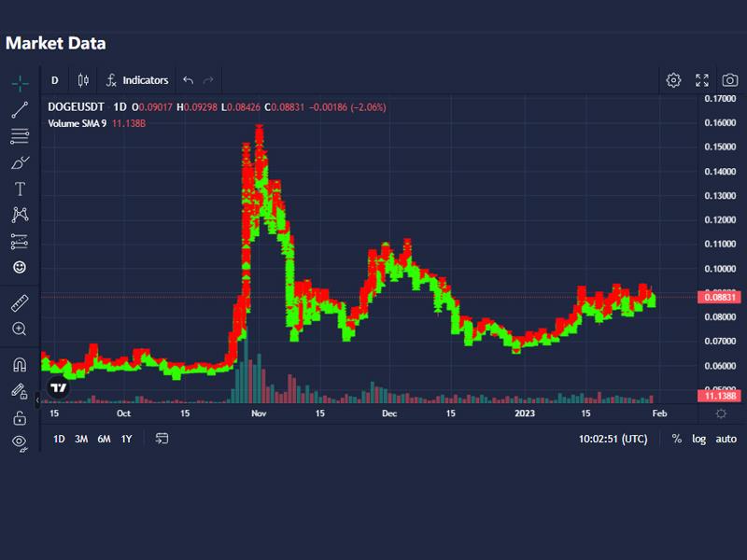The width and height of the screenshot is (747, 560).
Task: Hide all drawings with eye icon
Action: point(20,442)
